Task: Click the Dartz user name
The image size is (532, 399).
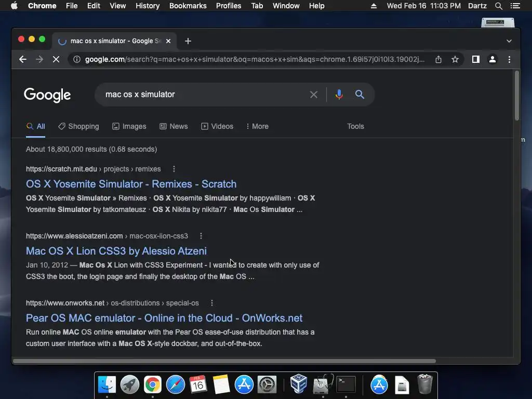Action: (477, 6)
